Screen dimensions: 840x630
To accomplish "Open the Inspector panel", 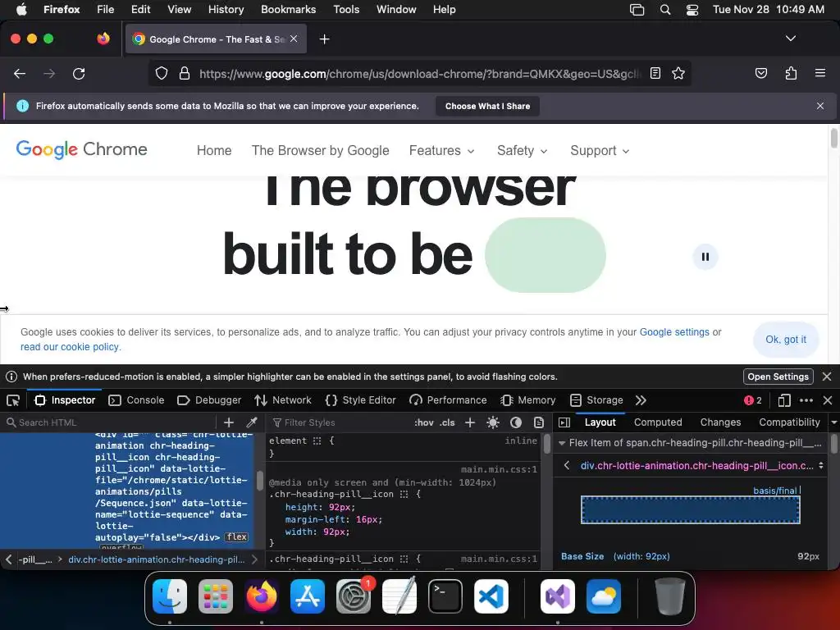I will click(65, 400).
